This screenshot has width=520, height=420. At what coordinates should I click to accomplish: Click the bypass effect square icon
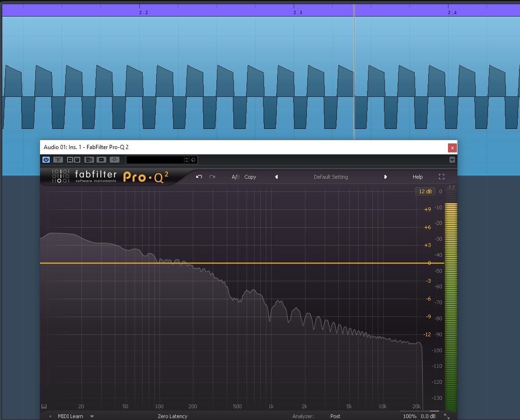58,160
